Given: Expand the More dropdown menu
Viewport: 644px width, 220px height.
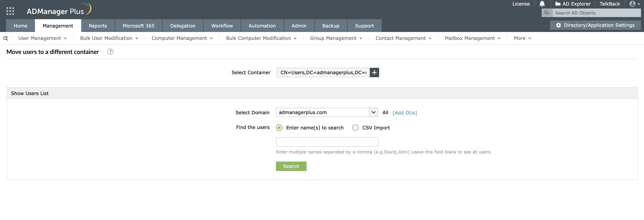Looking at the screenshot, I should tap(523, 38).
